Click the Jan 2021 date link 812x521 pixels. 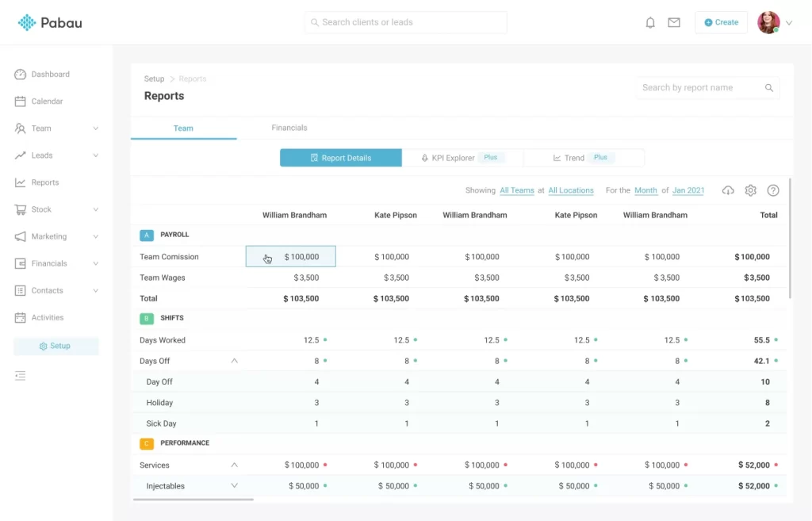pyautogui.click(x=688, y=191)
